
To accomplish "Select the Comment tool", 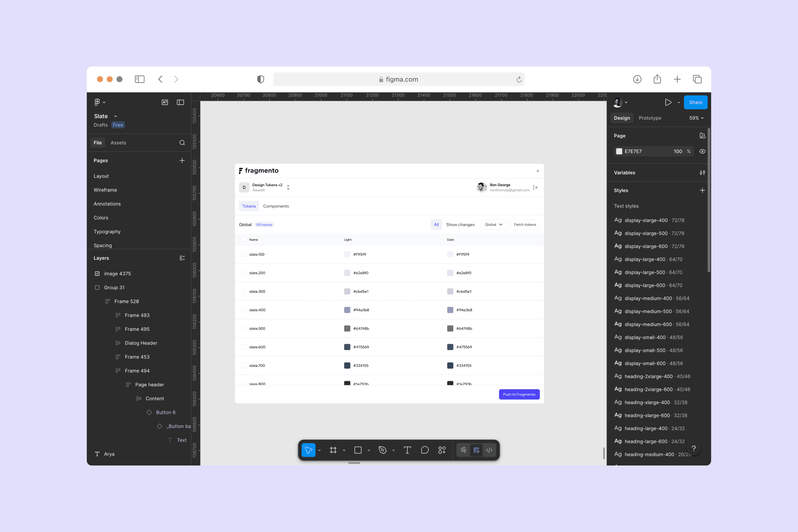I will coord(425,450).
